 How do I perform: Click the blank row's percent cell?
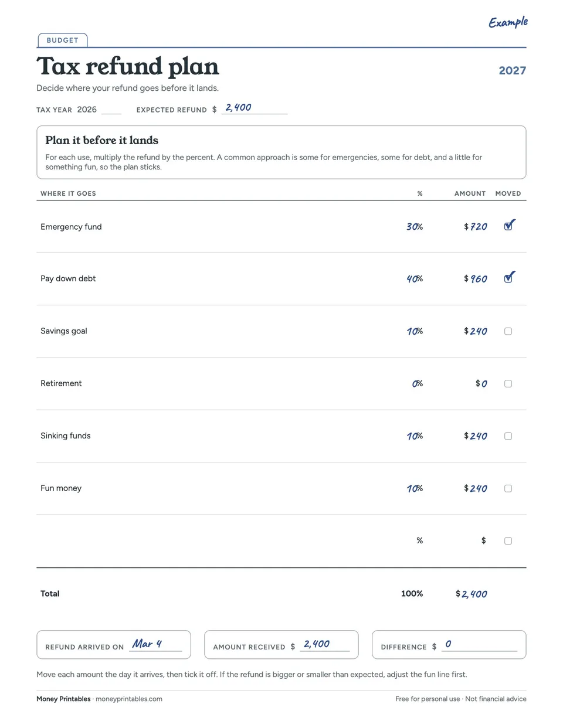[x=420, y=541]
